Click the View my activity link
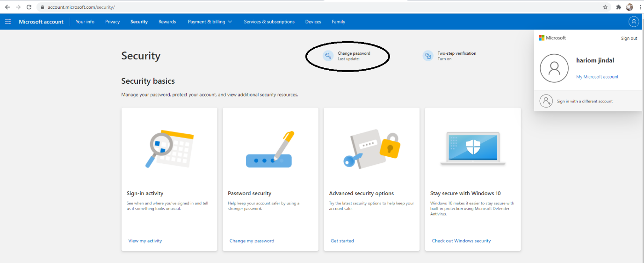The height and width of the screenshot is (263, 644). [x=145, y=241]
